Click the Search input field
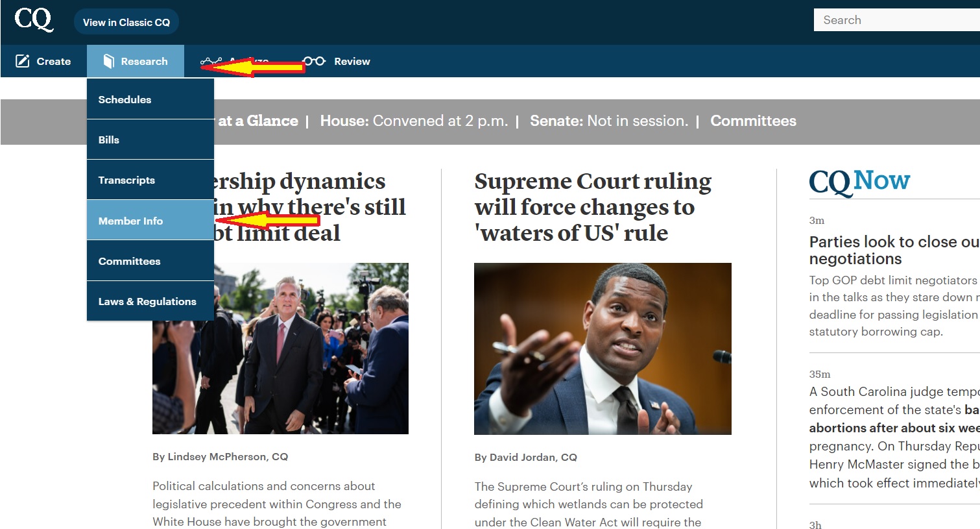Screen dimensions: 980x529 tap(896, 20)
